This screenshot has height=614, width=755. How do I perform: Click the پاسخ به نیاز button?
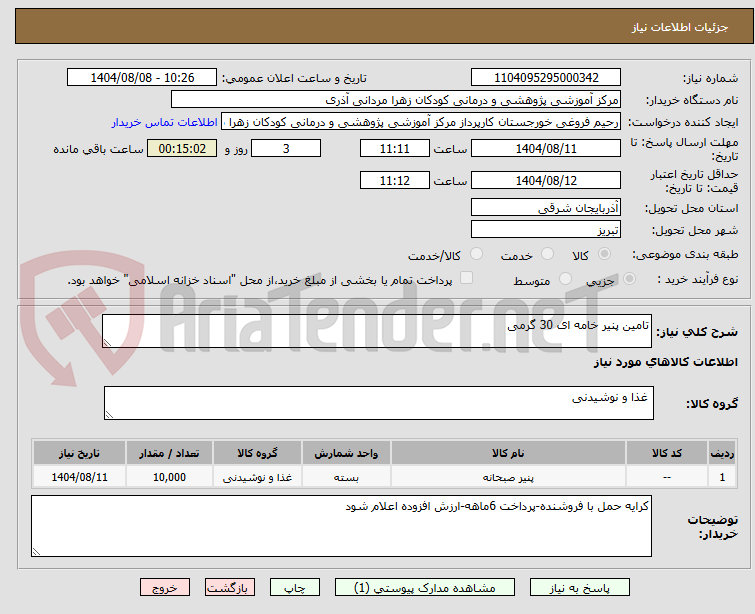[x=580, y=588]
